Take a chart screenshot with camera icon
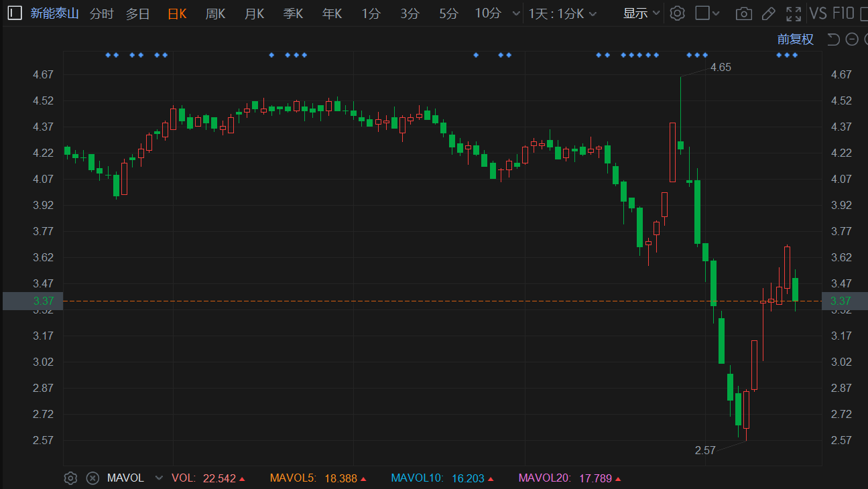The width and height of the screenshot is (868, 489). click(x=743, y=13)
